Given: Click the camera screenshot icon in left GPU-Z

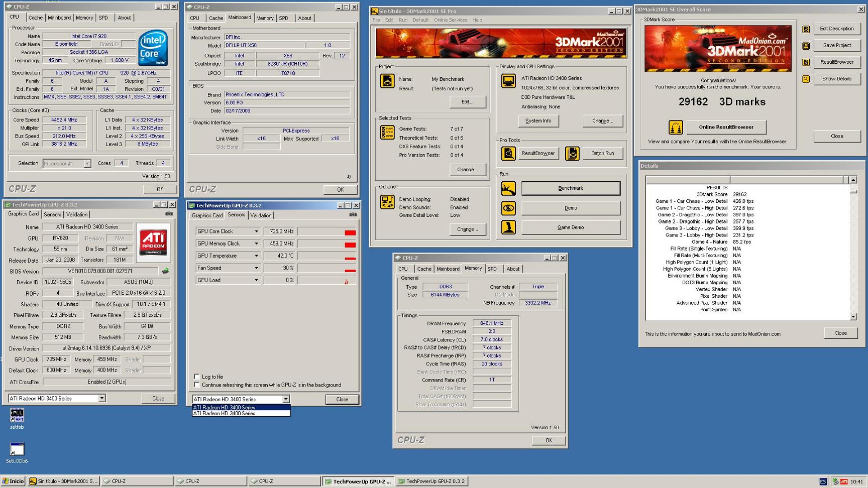Looking at the screenshot, I should [169, 214].
